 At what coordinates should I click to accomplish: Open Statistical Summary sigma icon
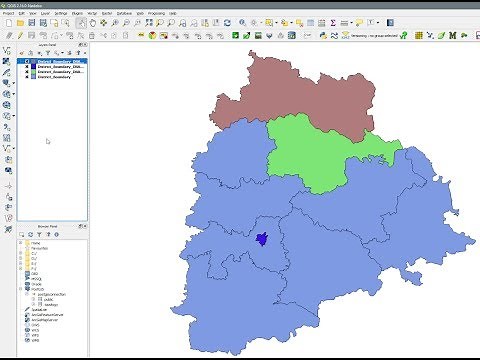333,23
